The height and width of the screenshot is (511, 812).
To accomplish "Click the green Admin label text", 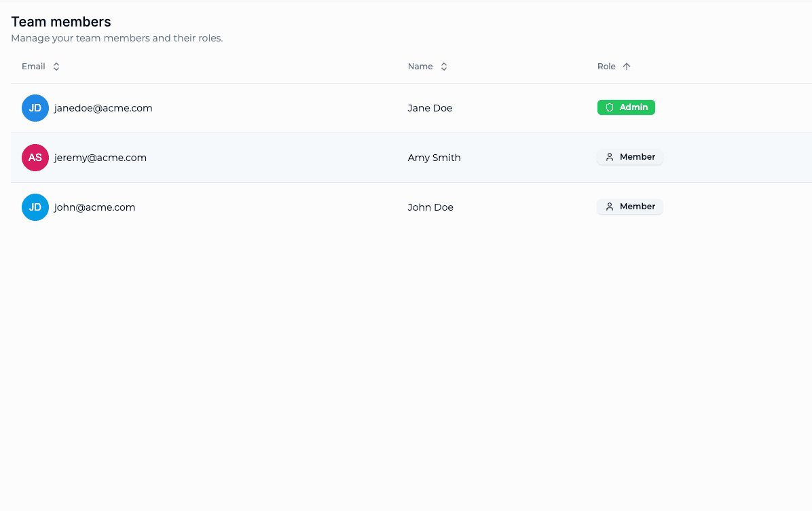I will tap(633, 107).
